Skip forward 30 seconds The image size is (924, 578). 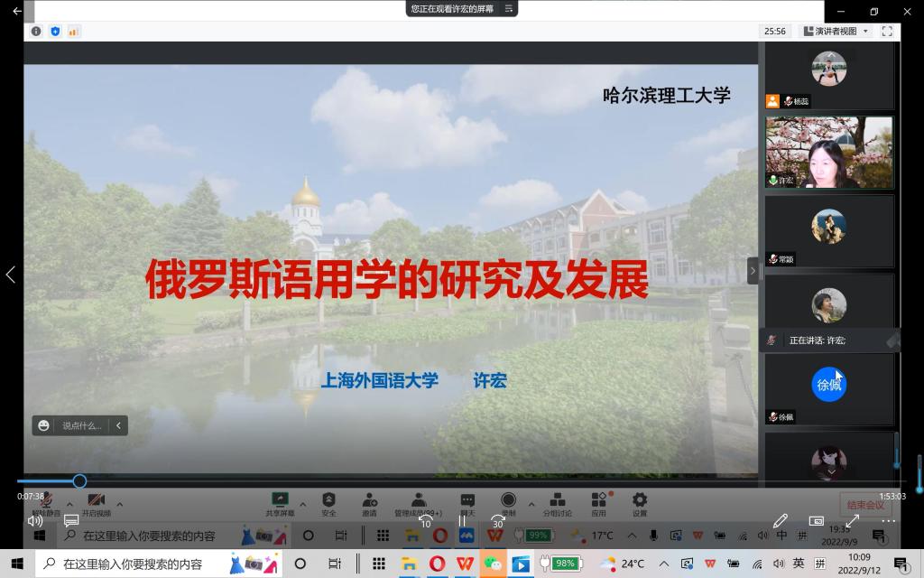point(497,520)
